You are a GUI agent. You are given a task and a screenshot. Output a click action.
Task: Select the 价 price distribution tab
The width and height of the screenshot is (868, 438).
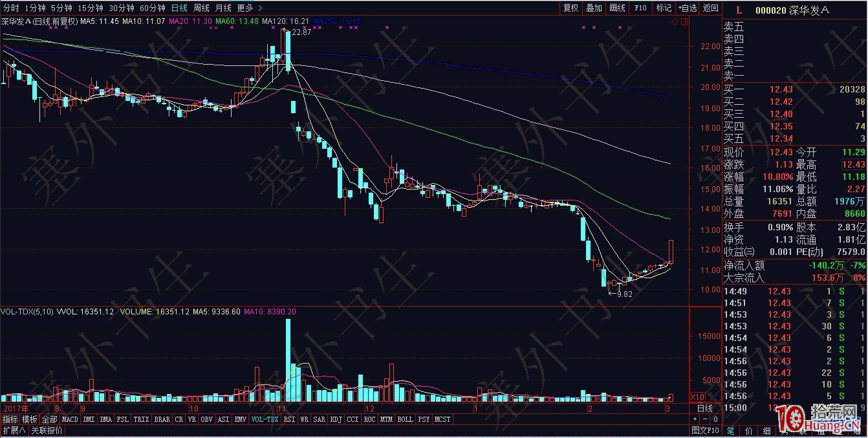[749, 431]
